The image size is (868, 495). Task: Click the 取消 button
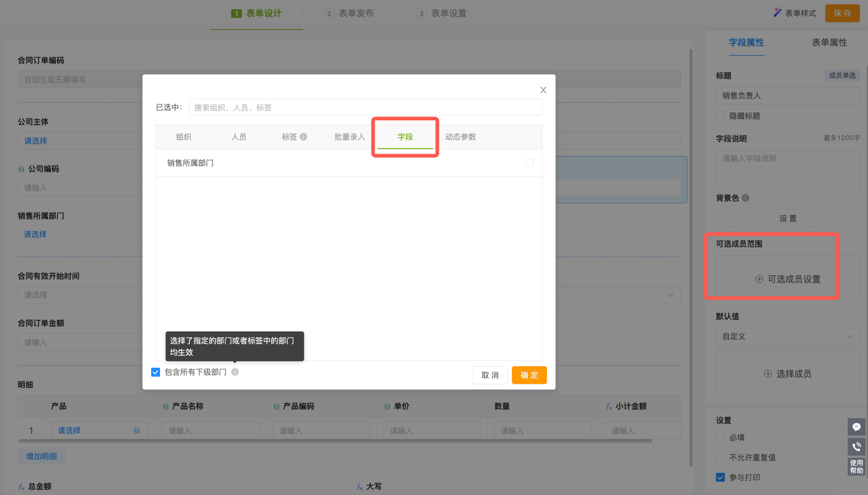pos(490,375)
